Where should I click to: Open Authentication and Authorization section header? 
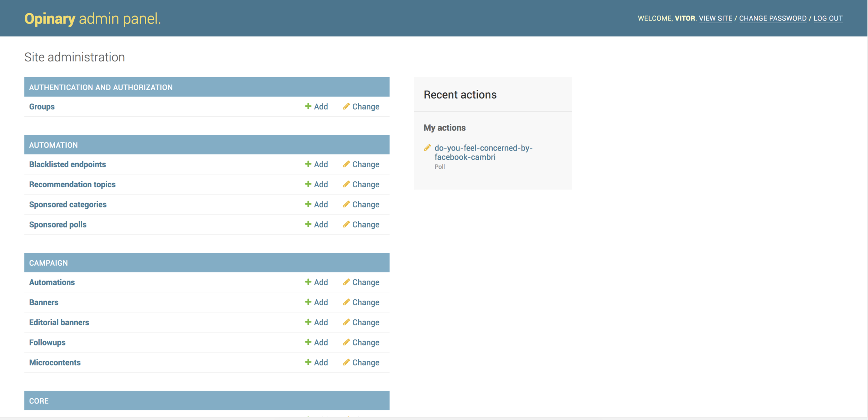tap(101, 87)
